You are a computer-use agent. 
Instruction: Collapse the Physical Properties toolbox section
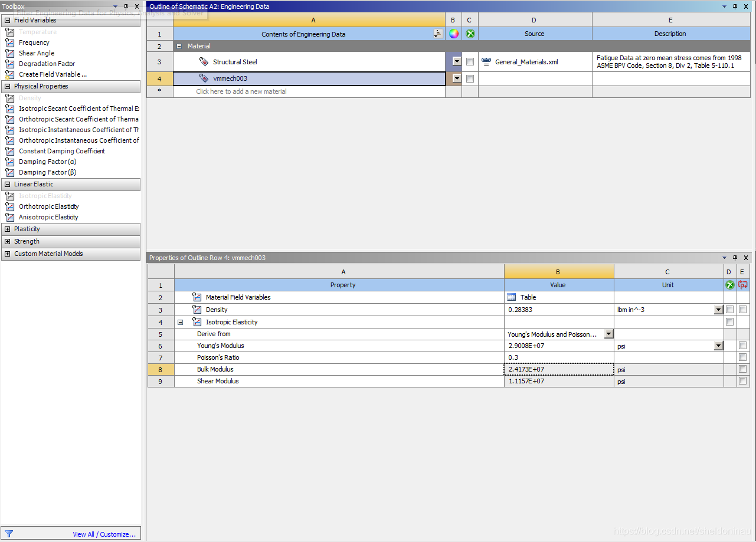pos(8,86)
